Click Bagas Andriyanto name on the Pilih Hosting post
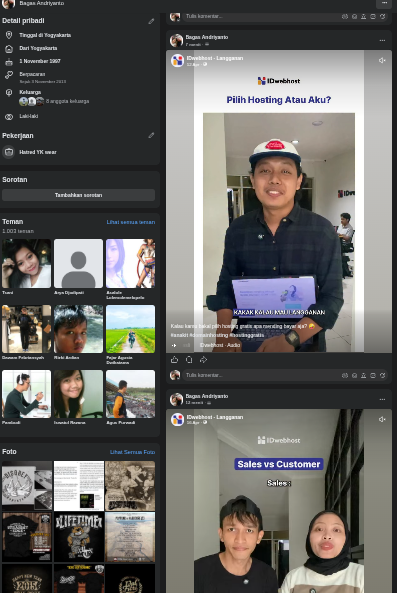397x593 pixels. [x=207, y=37]
